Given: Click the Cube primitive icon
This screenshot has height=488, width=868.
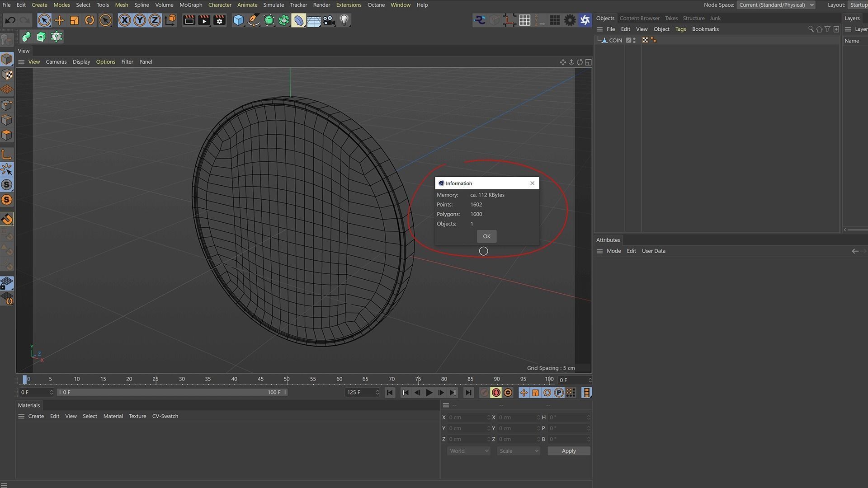Looking at the screenshot, I should click(x=238, y=20).
